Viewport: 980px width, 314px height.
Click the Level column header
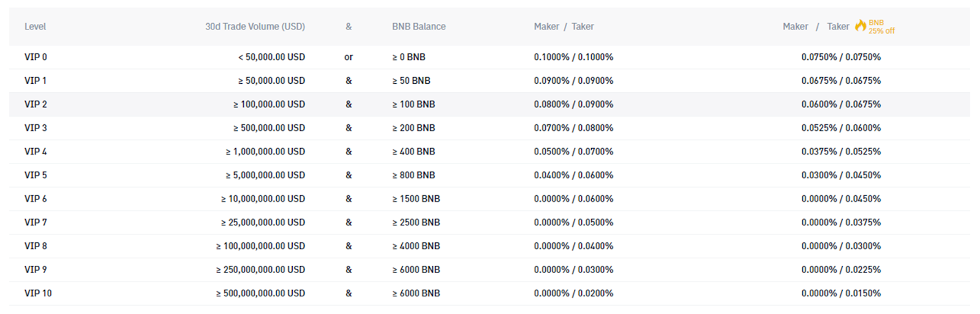click(x=35, y=26)
